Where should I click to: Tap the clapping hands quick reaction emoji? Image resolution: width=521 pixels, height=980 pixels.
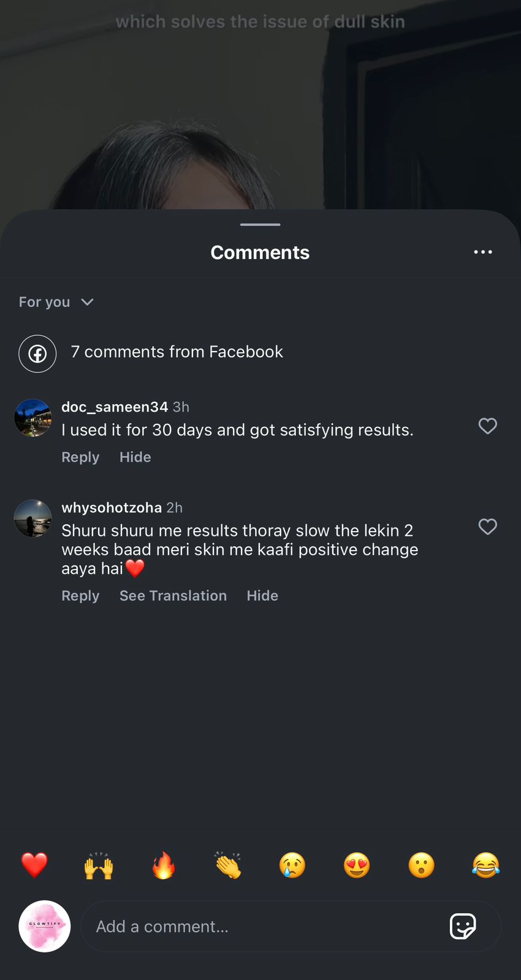coord(228,865)
